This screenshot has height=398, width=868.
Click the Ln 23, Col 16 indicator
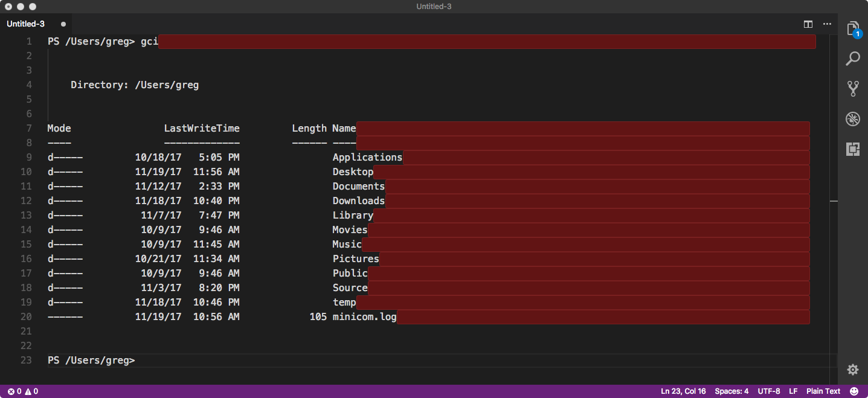tap(683, 391)
